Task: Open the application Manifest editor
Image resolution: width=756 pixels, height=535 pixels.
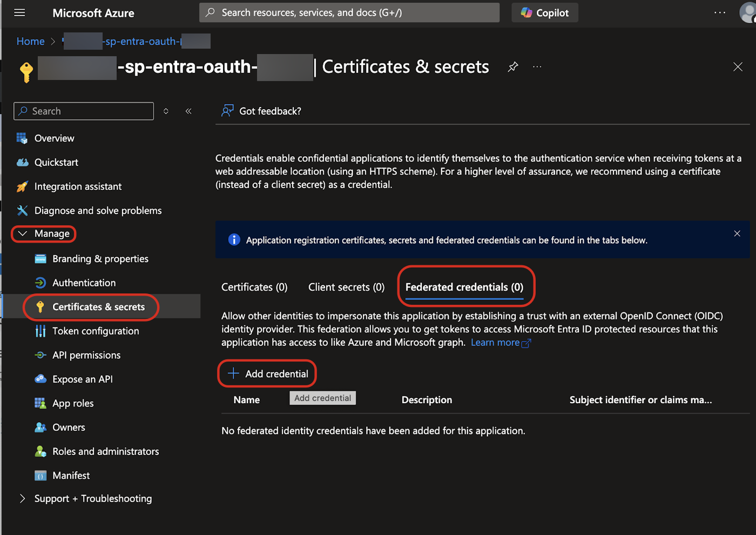Action: pyautogui.click(x=71, y=475)
